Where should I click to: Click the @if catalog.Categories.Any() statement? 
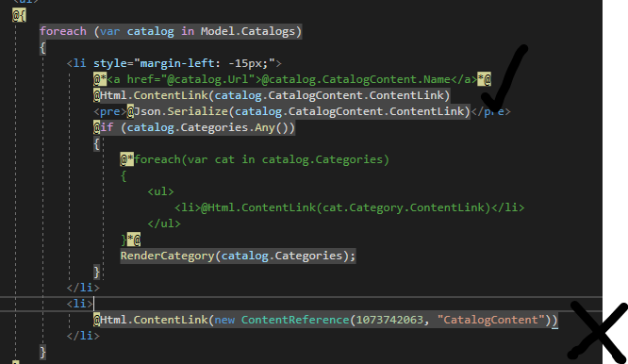click(194, 127)
